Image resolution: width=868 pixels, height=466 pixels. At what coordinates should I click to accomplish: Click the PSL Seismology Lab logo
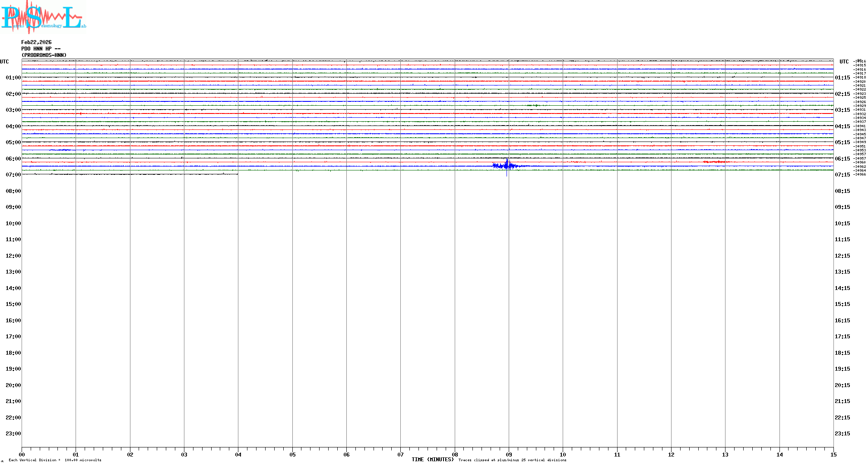coord(43,17)
